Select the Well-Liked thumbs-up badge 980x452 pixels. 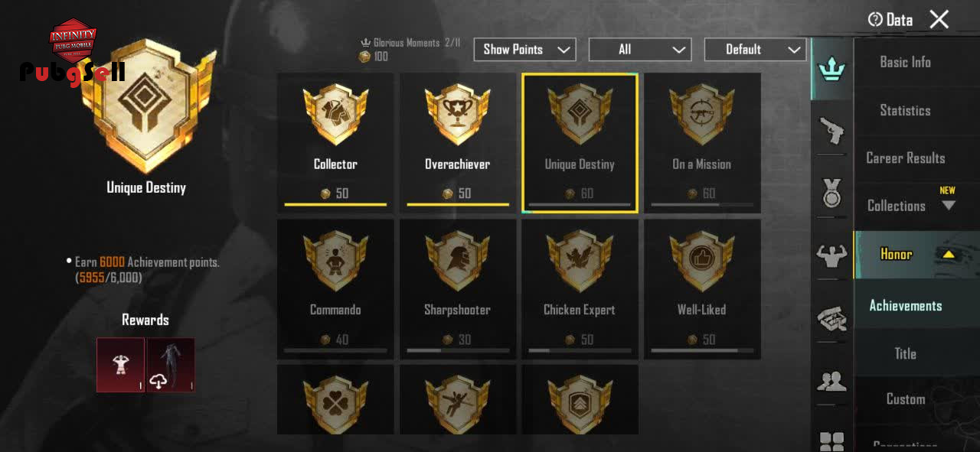[702, 289]
